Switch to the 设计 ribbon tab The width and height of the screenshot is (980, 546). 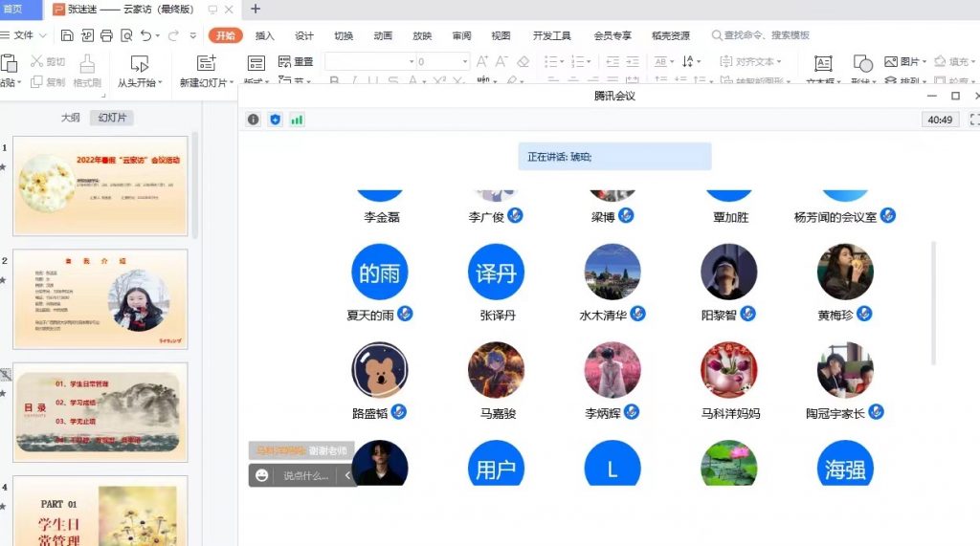tap(304, 35)
